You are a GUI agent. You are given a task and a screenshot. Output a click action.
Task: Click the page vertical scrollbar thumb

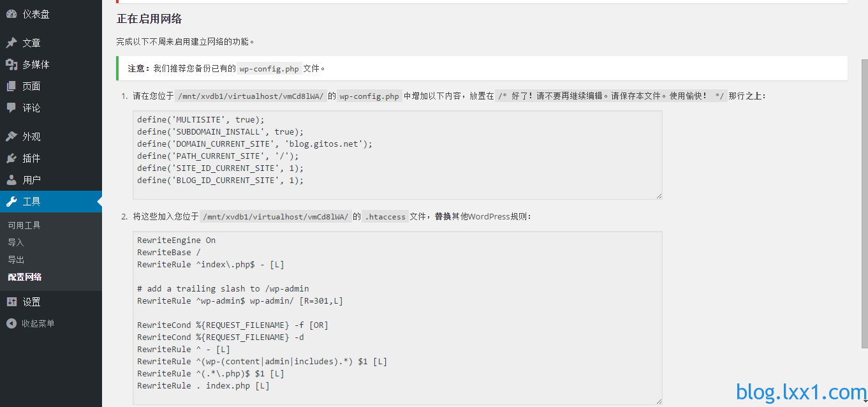865,204
